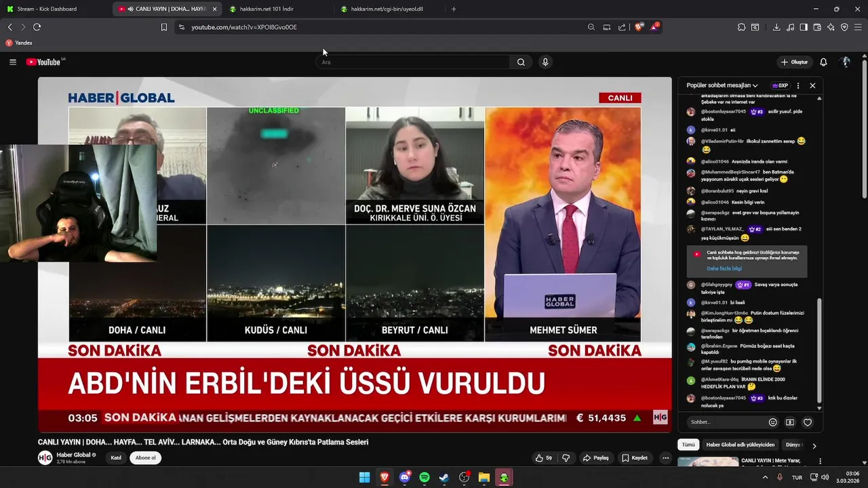This screenshot has height=488, width=868.
Task: Open the YouTube hamburger guide menu
Action: [x=12, y=62]
